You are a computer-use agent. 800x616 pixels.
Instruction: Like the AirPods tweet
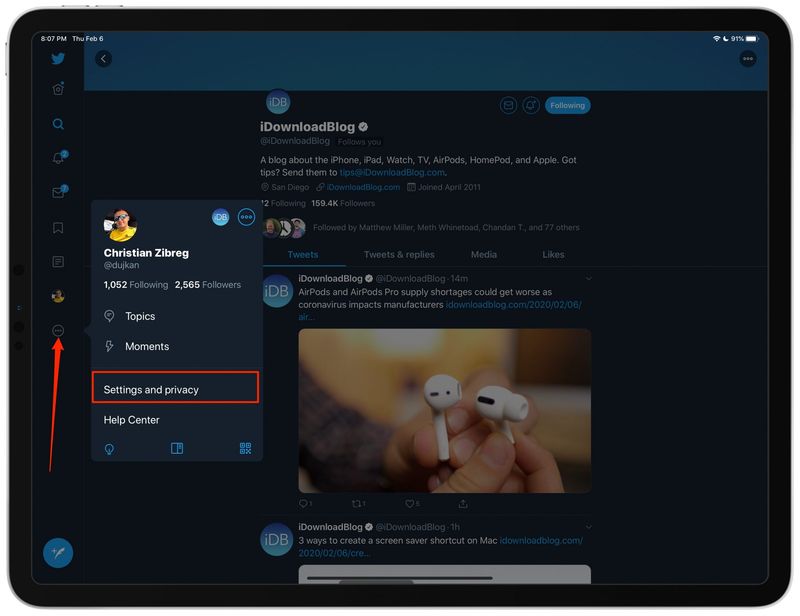tap(412, 504)
